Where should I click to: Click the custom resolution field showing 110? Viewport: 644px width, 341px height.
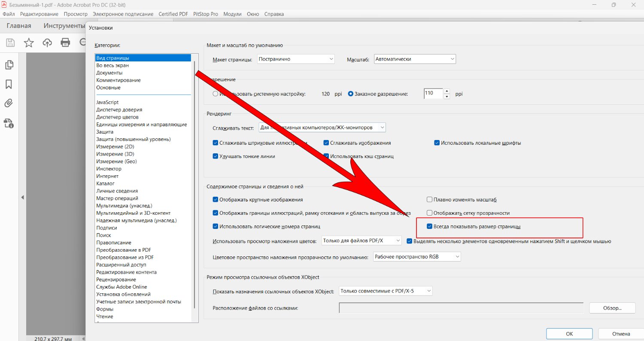(x=434, y=94)
